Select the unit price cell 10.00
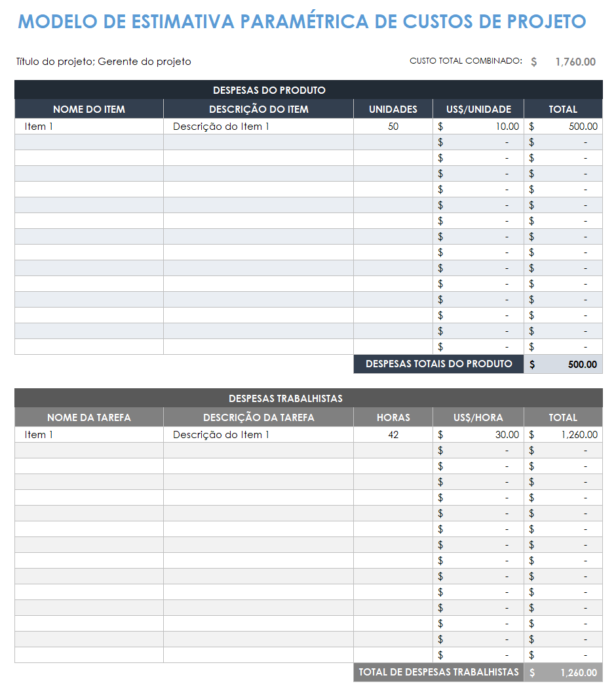 click(x=478, y=127)
